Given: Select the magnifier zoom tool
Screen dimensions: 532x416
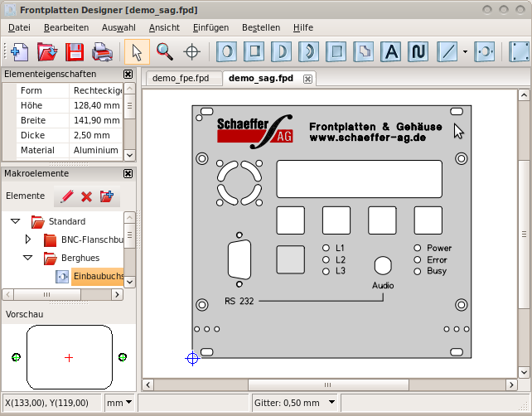Looking at the screenshot, I should point(165,51).
